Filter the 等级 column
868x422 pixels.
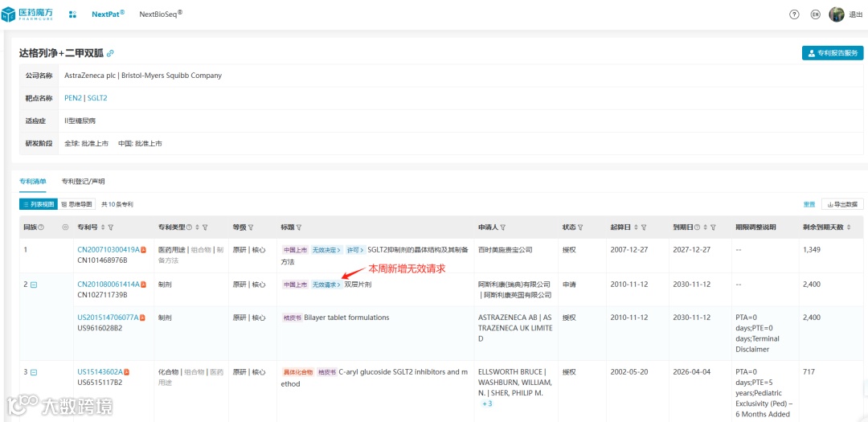[251, 227]
